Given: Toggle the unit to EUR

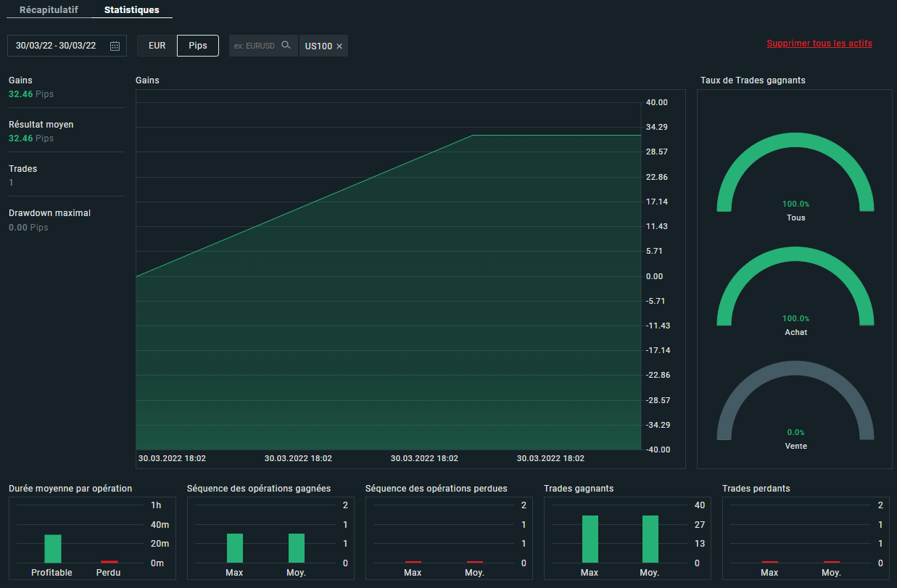Looking at the screenshot, I should coord(157,45).
